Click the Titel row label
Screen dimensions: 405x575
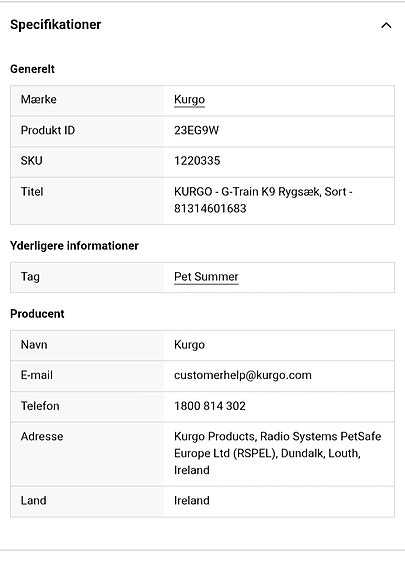[32, 191]
